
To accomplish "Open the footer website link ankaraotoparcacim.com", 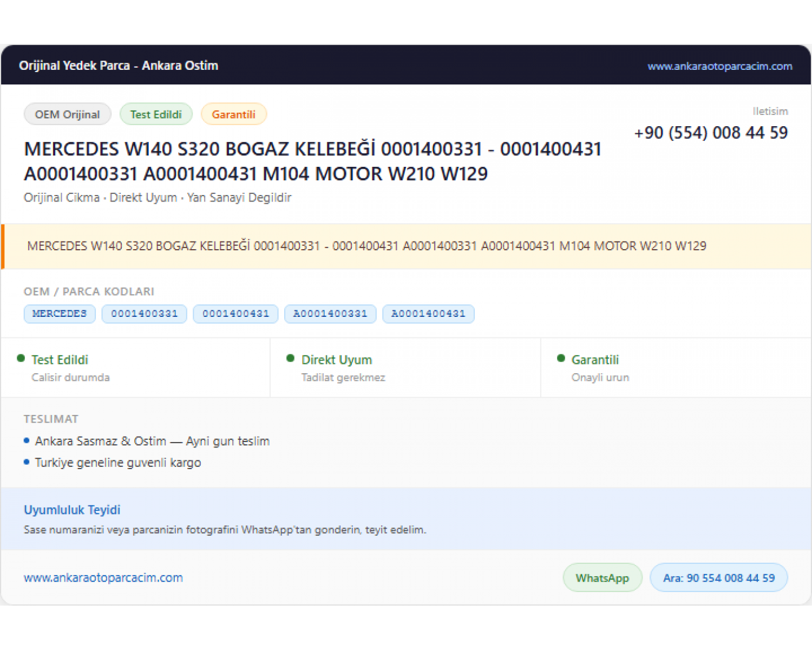I will [x=103, y=578].
